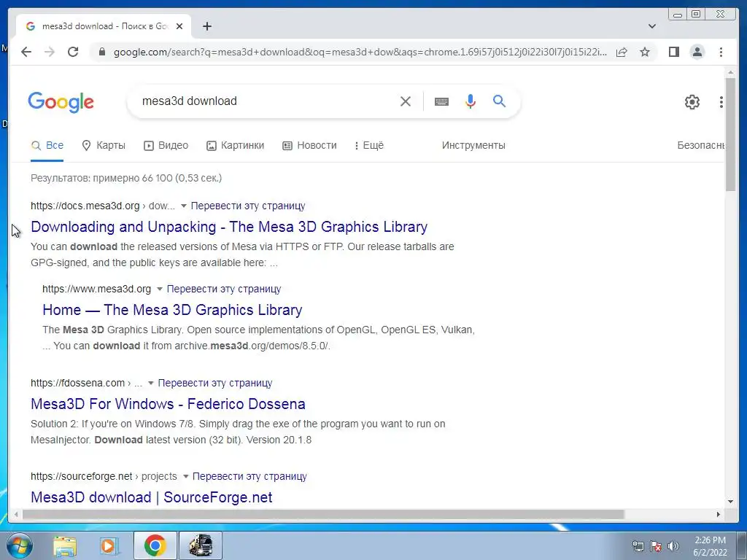747x560 pixels.
Task: Click the horizontal scrollbar thumb
Action: (x=323, y=514)
